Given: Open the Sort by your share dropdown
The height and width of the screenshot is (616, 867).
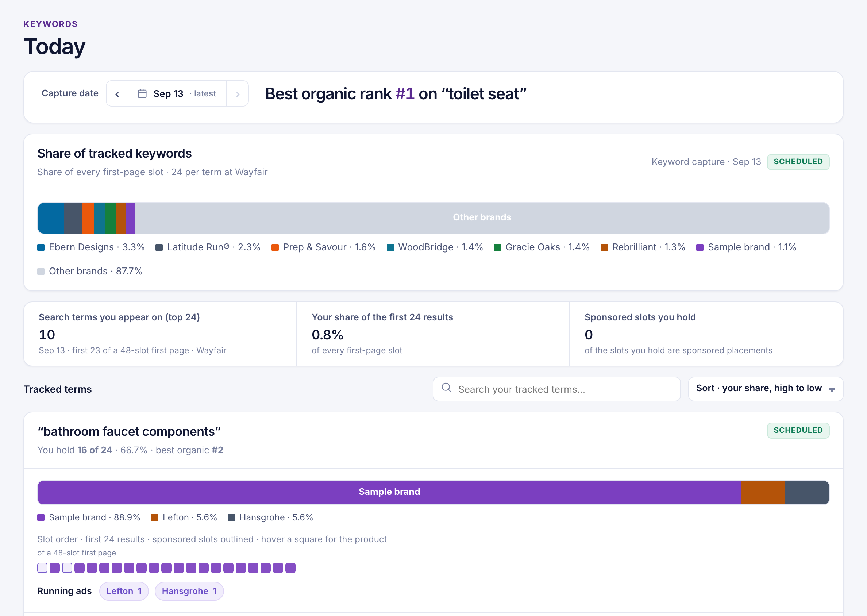Looking at the screenshot, I should 765,389.
